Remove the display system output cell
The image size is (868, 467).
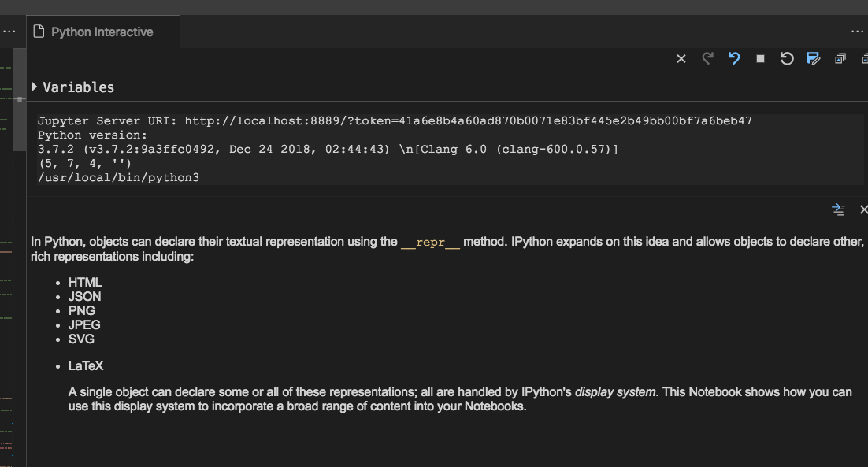tap(863, 209)
